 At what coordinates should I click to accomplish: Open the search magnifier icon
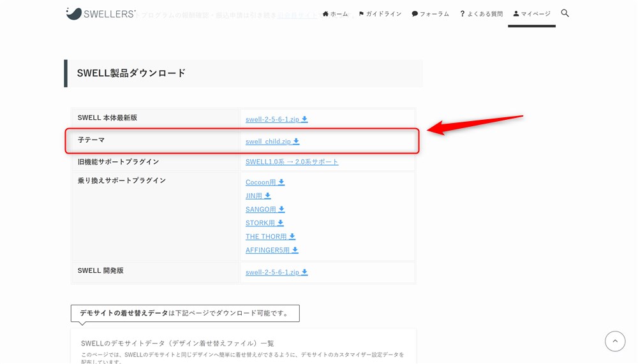[565, 13]
